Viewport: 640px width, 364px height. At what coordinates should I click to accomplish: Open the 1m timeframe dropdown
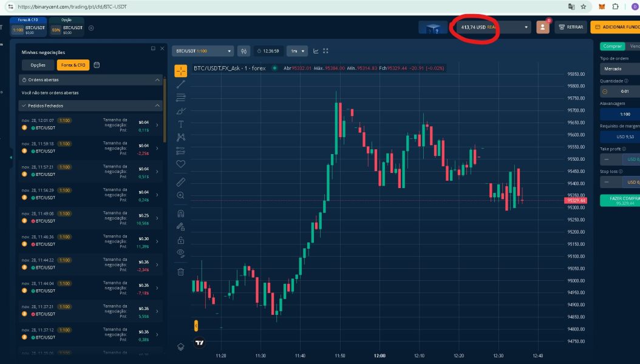tap(297, 51)
